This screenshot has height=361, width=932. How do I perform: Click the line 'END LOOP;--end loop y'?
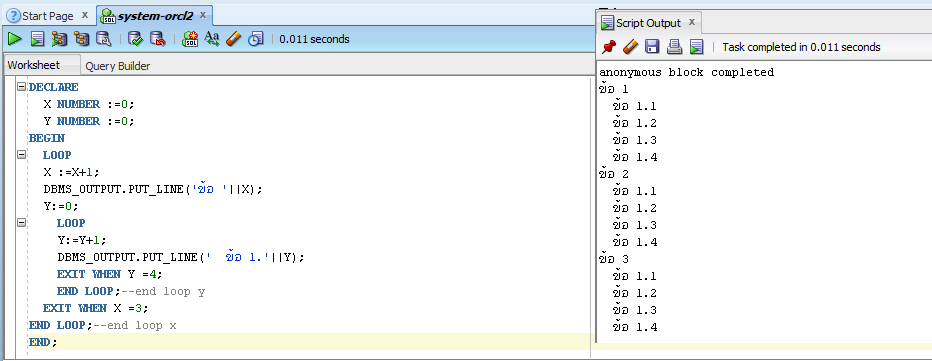pyautogui.click(x=131, y=291)
